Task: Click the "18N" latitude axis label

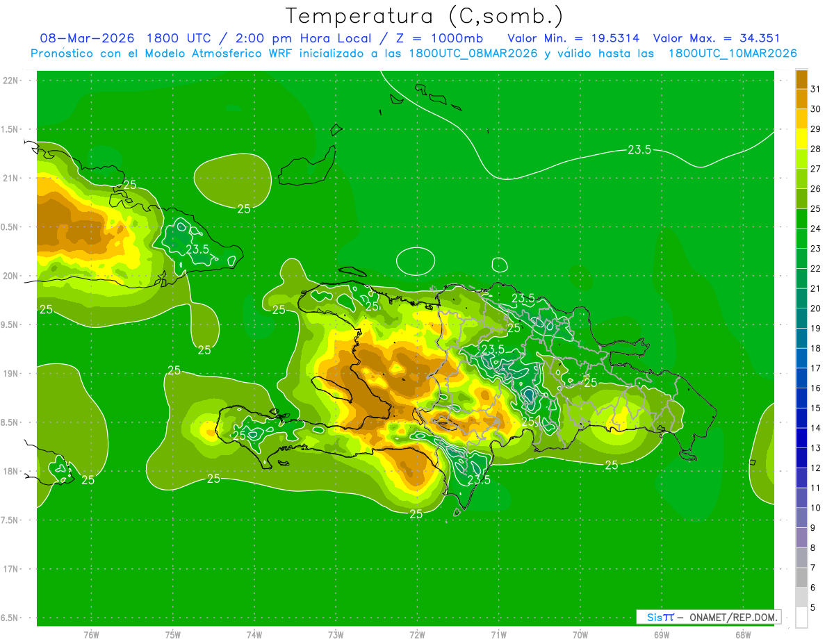Action: (11, 471)
